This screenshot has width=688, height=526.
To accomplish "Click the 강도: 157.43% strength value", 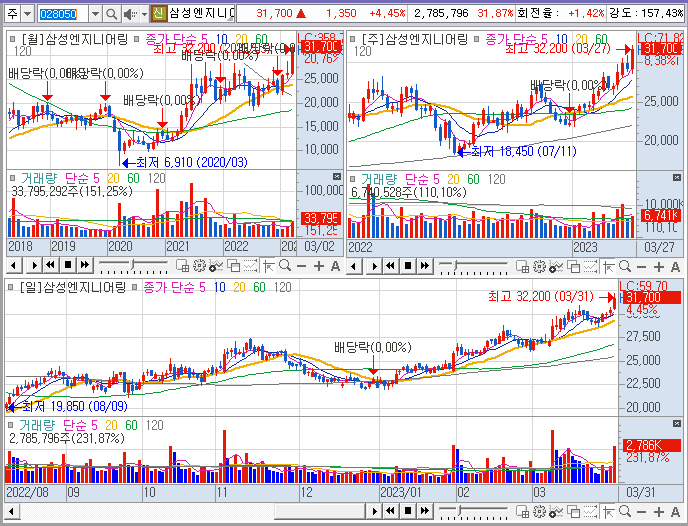I will (645, 14).
